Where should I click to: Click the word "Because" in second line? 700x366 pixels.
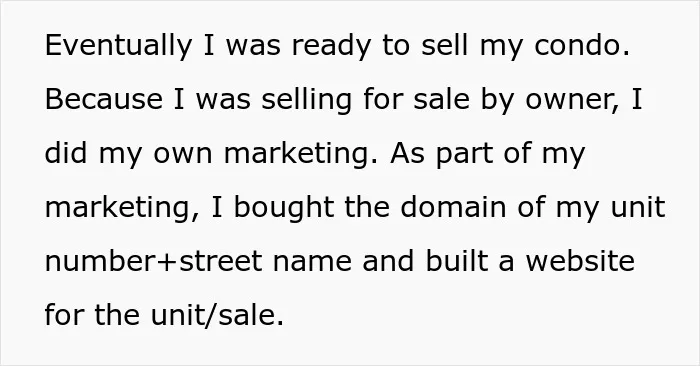[x=104, y=99]
